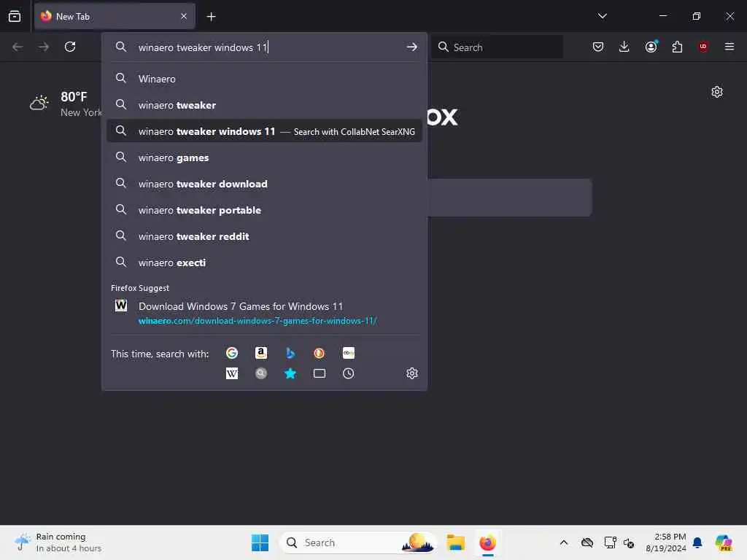
Task: Open the muted volume tray icon
Action: [629, 542]
